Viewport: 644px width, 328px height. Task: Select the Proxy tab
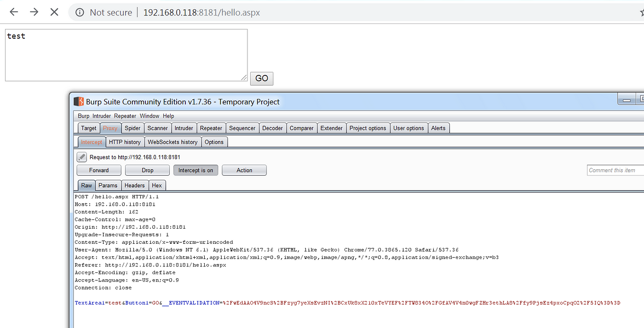tap(110, 128)
